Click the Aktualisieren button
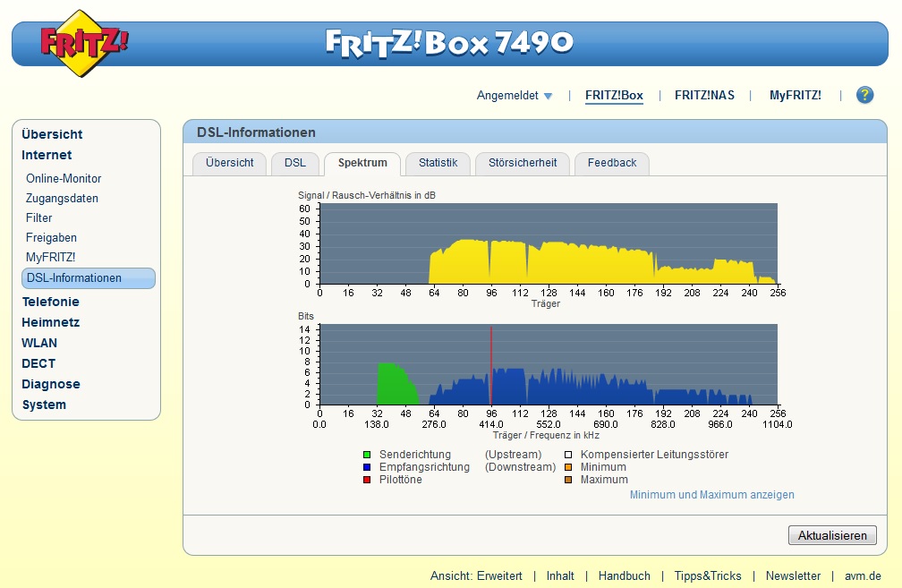The height and width of the screenshot is (588, 902). point(832,535)
